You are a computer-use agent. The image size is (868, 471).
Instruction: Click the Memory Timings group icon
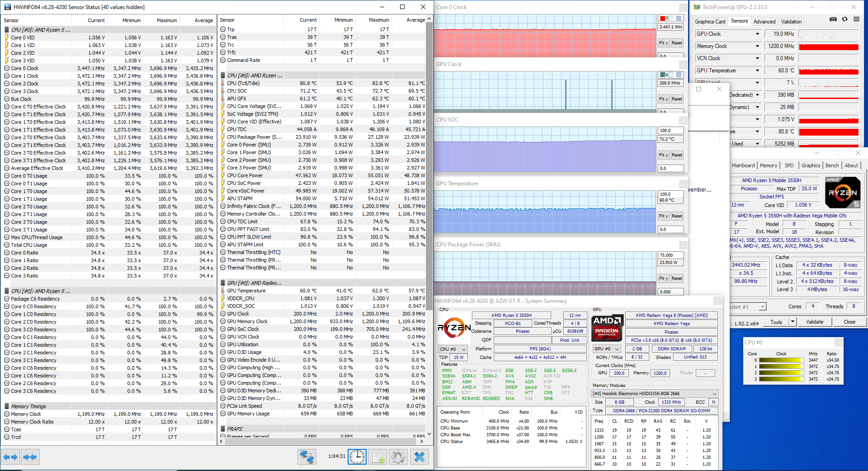[x=7, y=406]
